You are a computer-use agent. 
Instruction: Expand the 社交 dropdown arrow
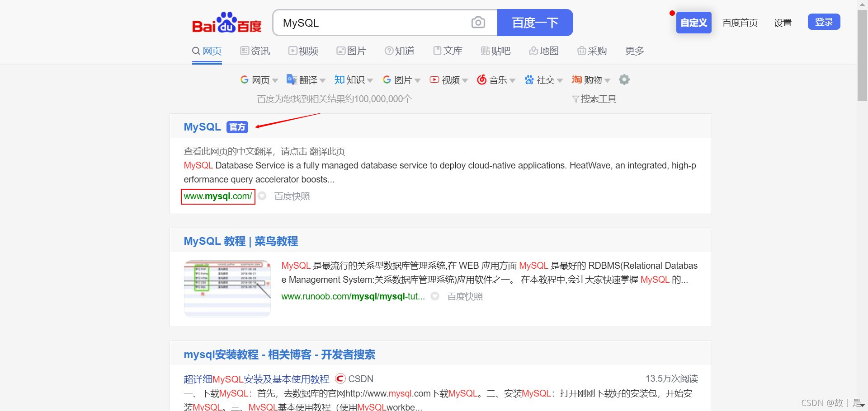point(560,81)
